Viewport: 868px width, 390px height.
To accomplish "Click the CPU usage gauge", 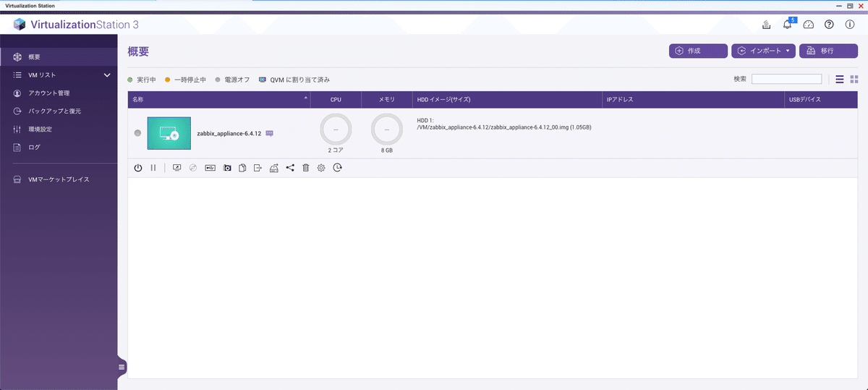I will pyautogui.click(x=336, y=130).
